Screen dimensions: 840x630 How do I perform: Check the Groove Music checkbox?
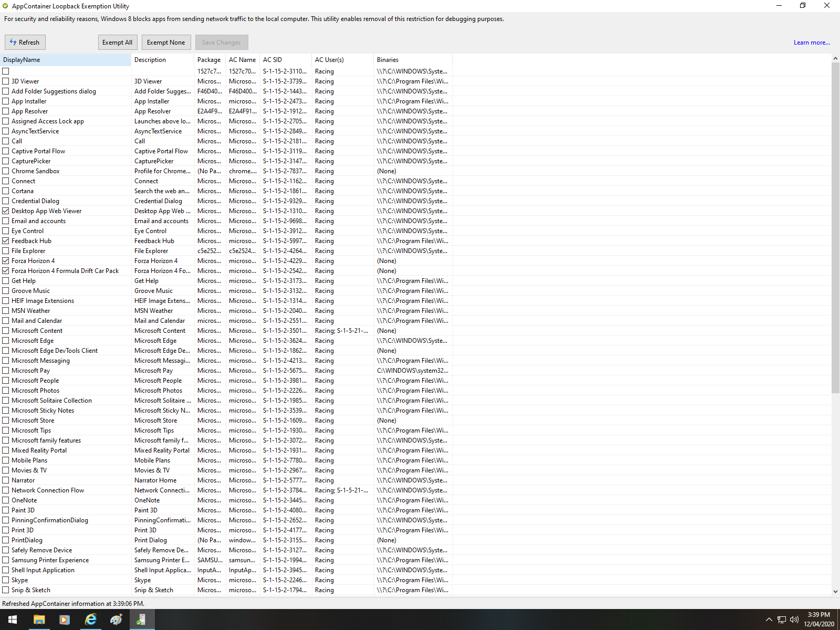6,291
